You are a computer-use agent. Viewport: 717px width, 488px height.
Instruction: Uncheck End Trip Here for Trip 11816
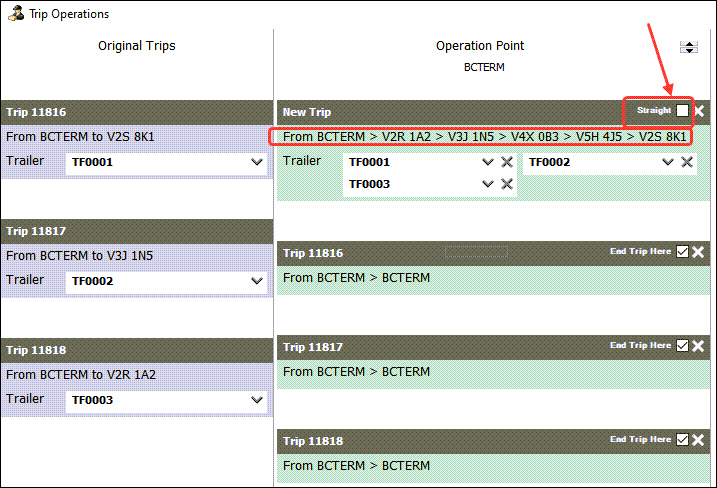pos(682,252)
